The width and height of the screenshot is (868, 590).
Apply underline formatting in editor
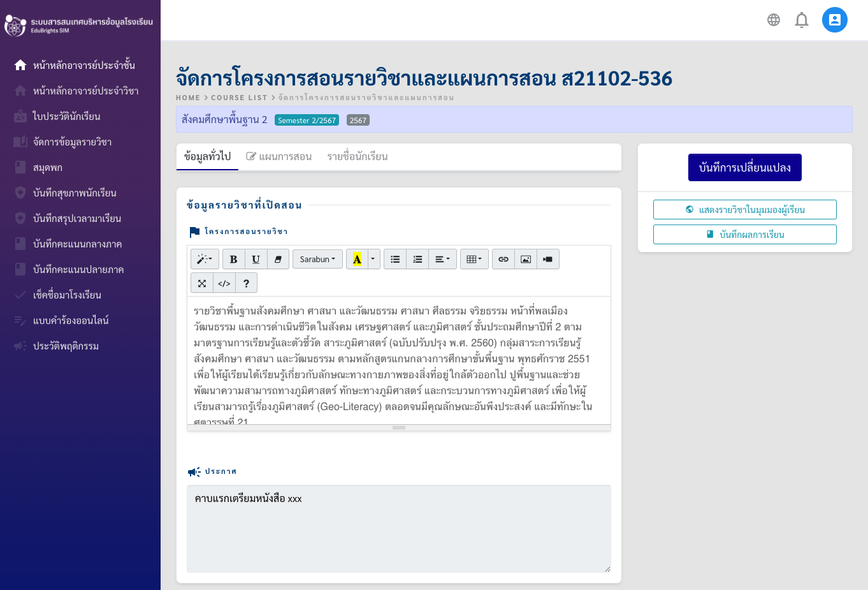point(256,259)
